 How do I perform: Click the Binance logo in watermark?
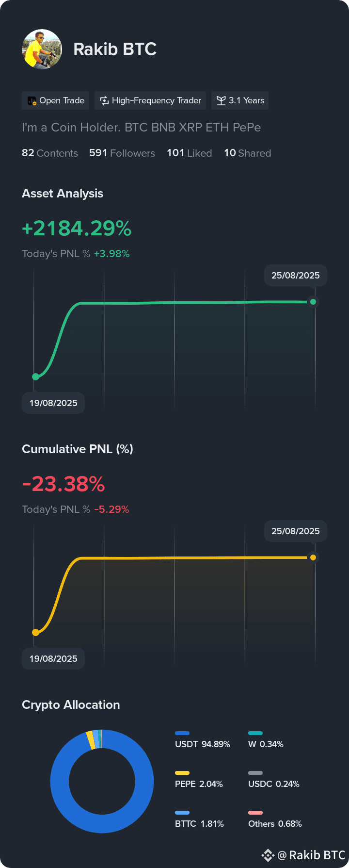coord(268,855)
